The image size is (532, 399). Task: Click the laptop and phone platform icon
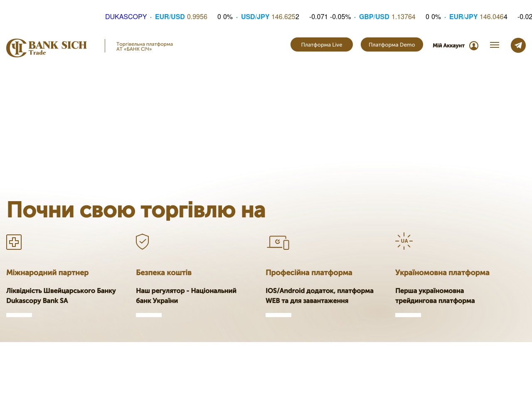pos(278,243)
